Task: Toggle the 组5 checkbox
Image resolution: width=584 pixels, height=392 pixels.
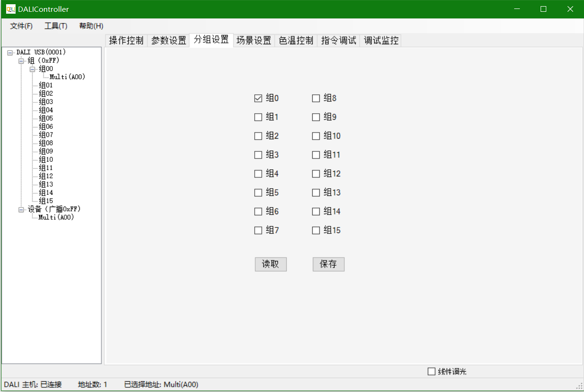Action: click(258, 192)
